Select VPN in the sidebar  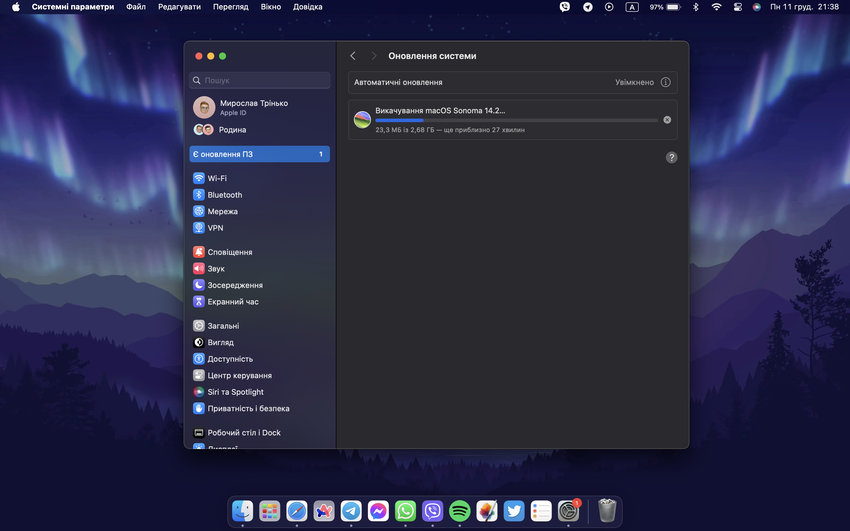coord(215,228)
